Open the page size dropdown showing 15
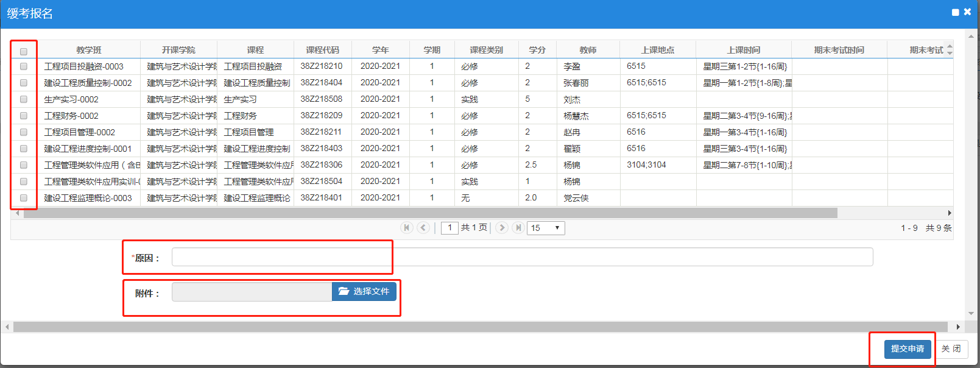The width and height of the screenshot is (980, 368). click(545, 228)
